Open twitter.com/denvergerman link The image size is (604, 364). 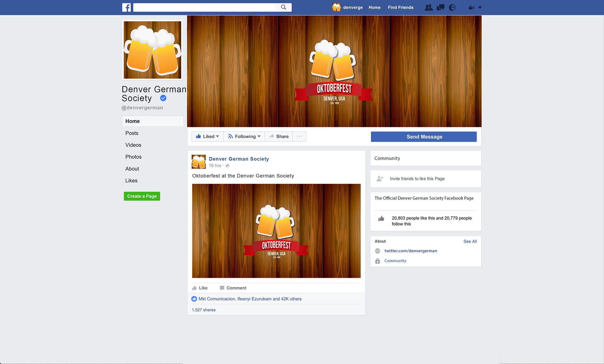(x=411, y=251)
